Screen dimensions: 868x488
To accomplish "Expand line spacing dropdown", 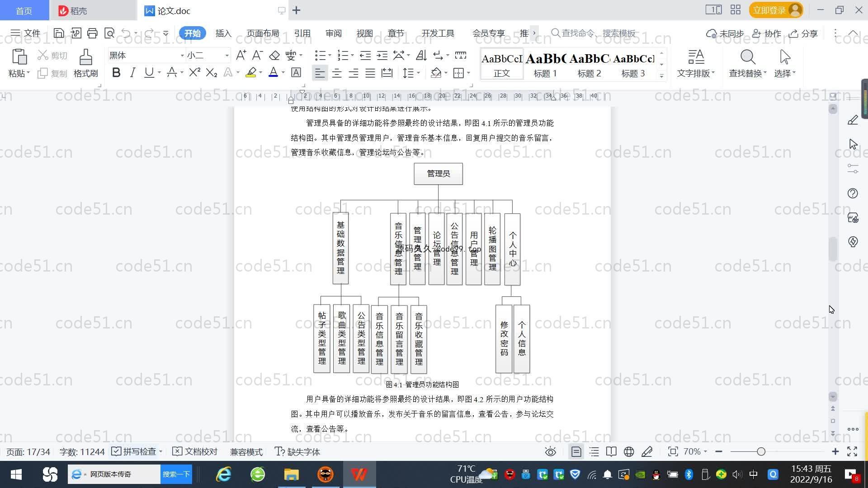I will (419, 73).
